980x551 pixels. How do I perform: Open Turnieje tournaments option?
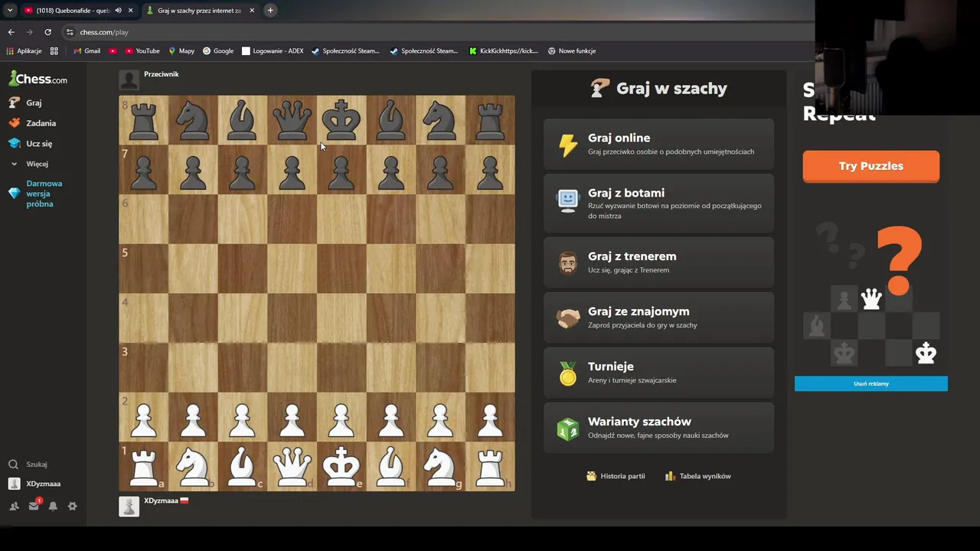coord(658,373)
